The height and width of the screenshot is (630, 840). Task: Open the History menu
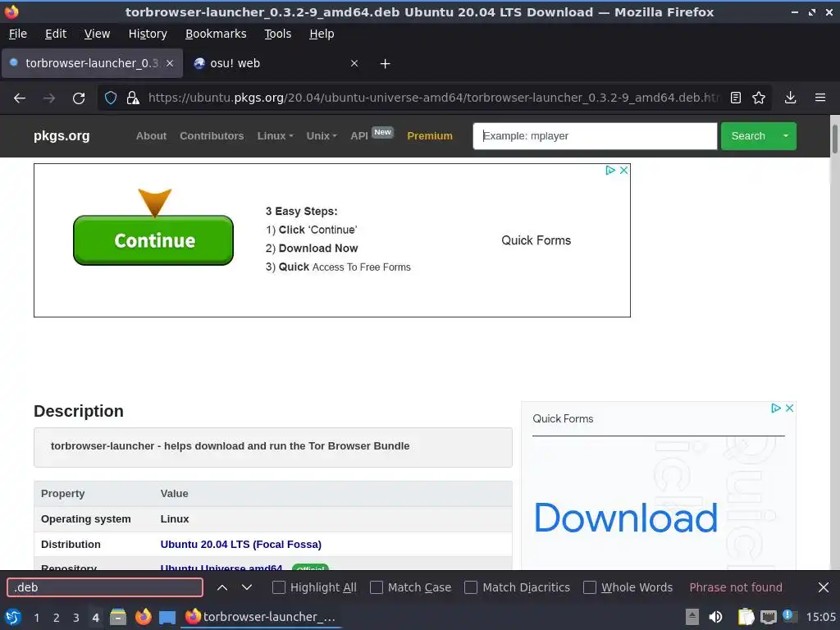148,34
